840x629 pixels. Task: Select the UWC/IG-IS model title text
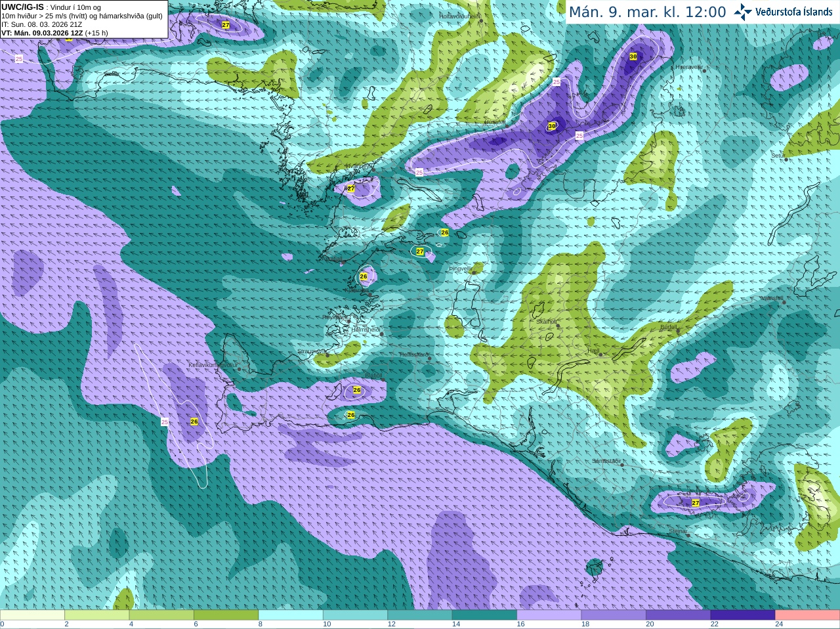pyautogui.click(x=23, y=7)
